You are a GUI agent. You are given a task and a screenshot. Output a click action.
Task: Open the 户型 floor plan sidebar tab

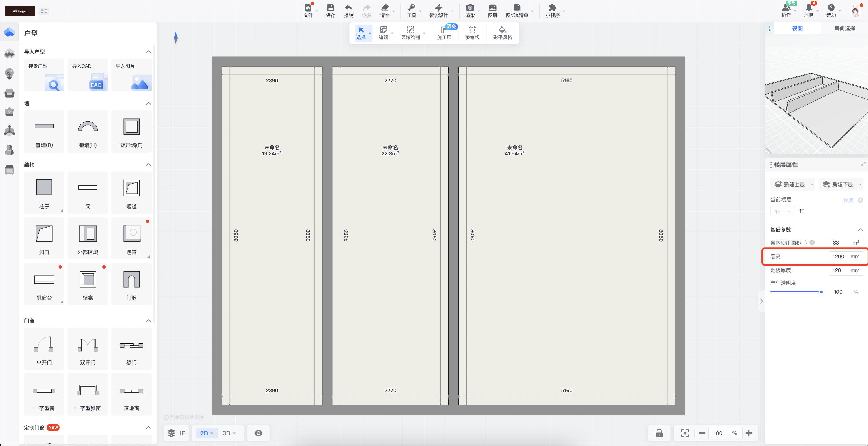click(x=9, y=32)
